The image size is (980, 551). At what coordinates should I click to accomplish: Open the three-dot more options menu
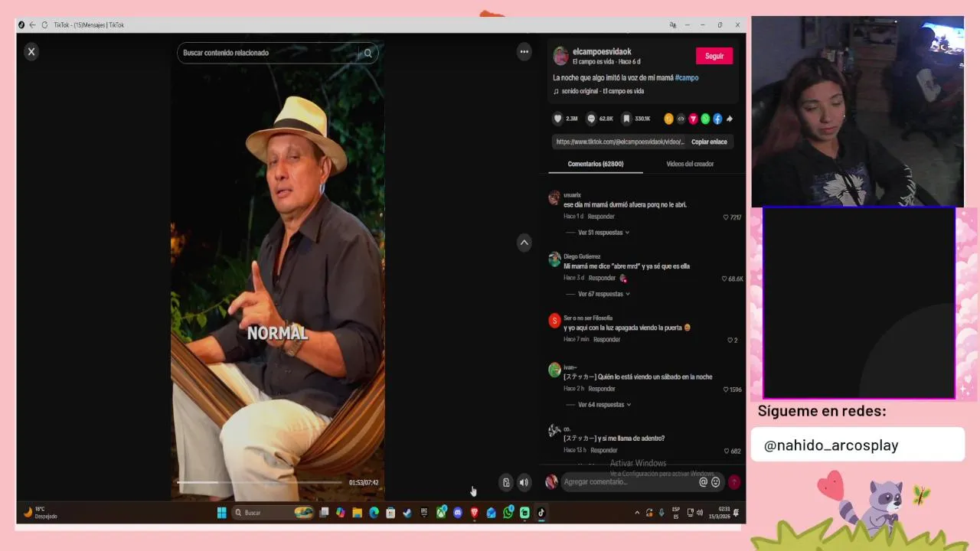click(524, 51)
